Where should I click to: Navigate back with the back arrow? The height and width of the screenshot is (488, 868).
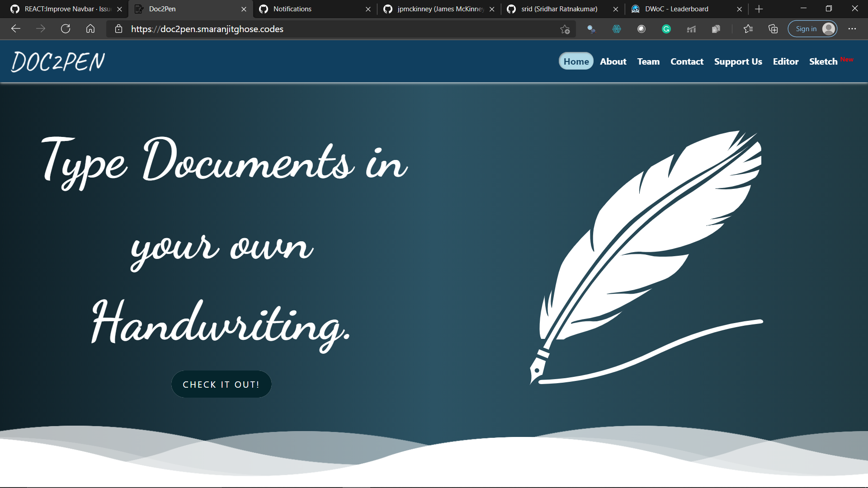(x=16, y=28)
